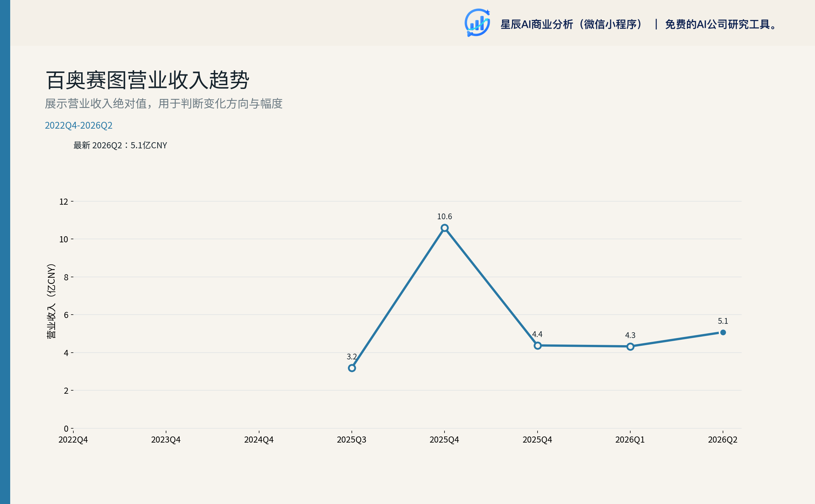Click the y-axis label 营业收入（亿CNY）
Viewport: 815px width, 504px height.
pyautogui.click(x=51, y=301)
